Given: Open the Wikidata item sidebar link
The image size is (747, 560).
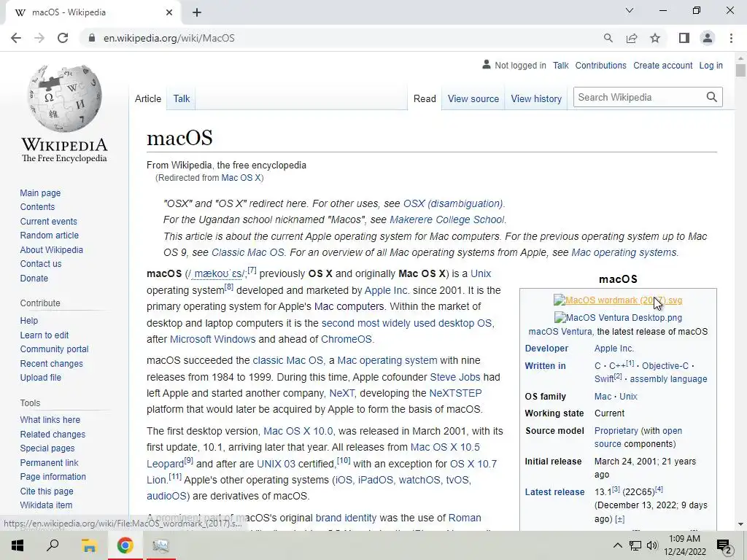Looking at the screenshot, I should pyautogui.click(x=46, y=505).
